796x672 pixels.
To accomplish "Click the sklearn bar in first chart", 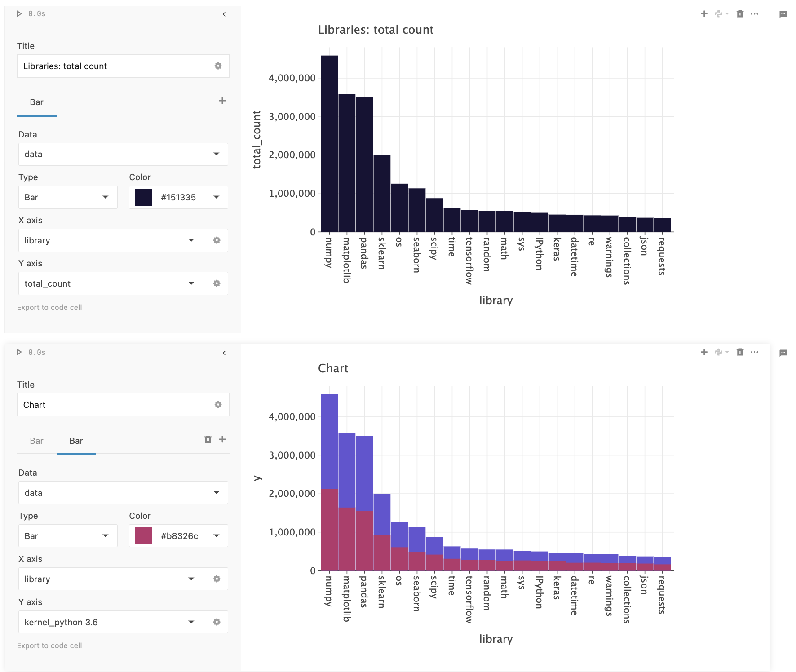I will point(382,194).
